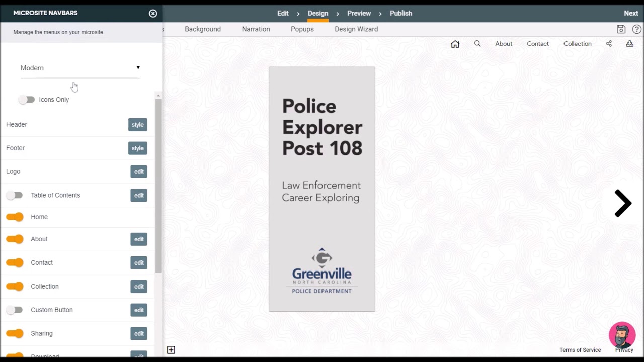Enable the Custom Button toggle
The height and width of the screenshot is (362, 644).
[15, 310]
